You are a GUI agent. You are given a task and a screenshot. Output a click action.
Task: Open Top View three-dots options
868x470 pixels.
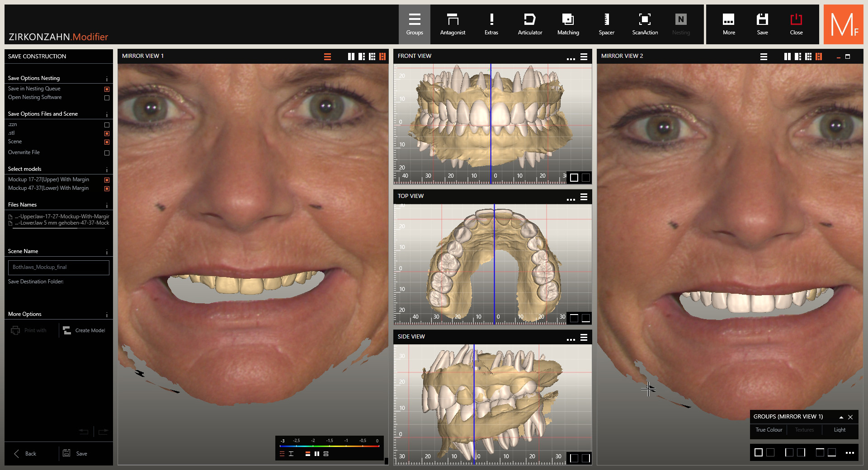tap(571, 198)
